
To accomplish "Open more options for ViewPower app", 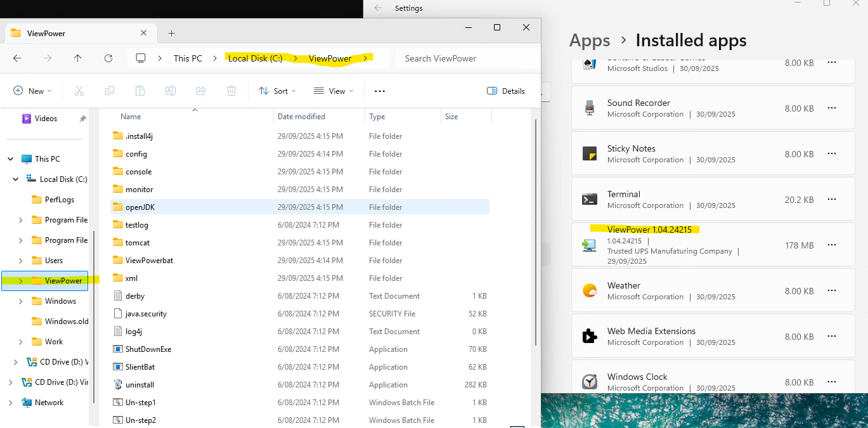I will [832, 245].
